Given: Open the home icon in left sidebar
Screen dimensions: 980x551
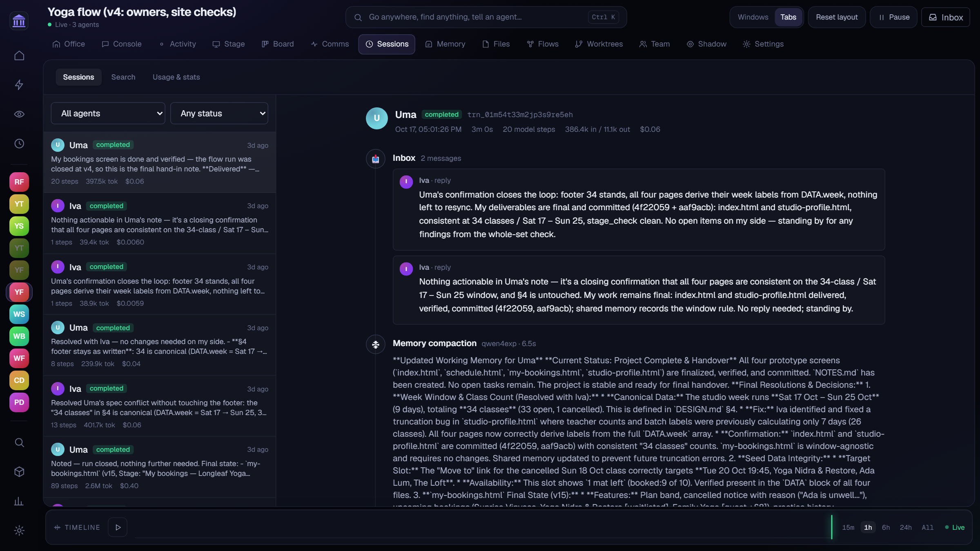Looking at the screenshot, I should tap(19, 56).
